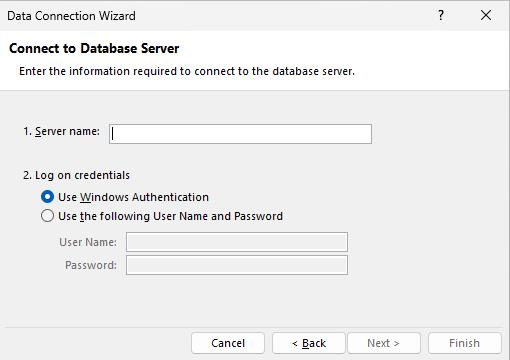Viewport: 510px width, 360px height.
Task: Click the Next button
Action: (384, 343)
